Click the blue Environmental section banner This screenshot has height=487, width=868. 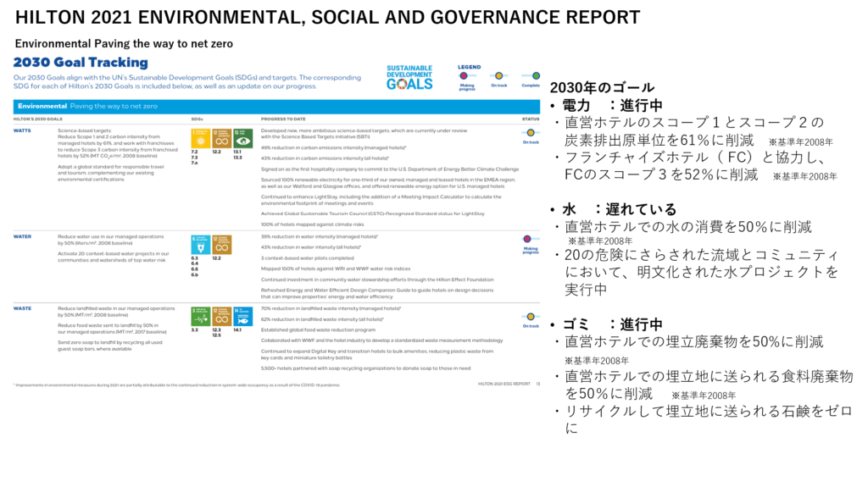pos(276,106)
